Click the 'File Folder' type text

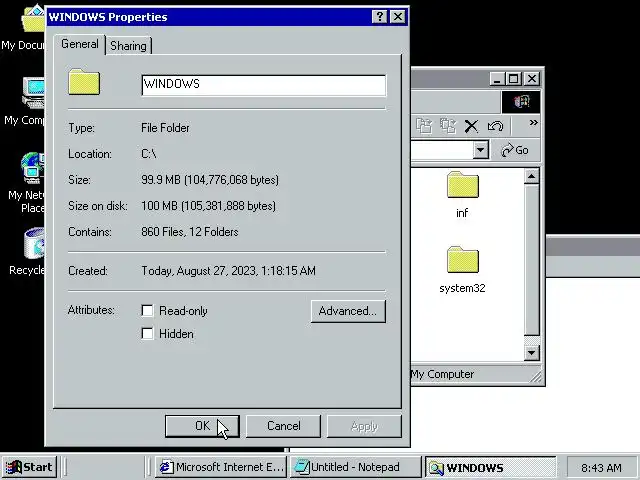[165, 128]
